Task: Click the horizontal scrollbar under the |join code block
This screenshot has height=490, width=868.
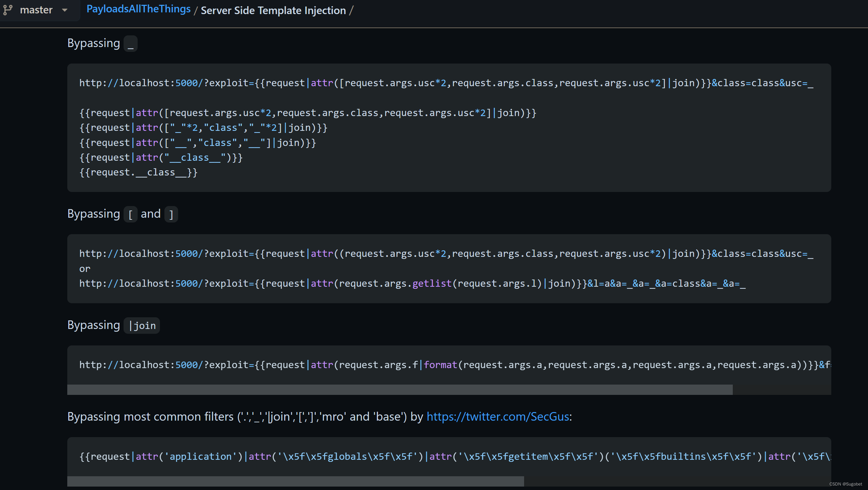Action: 400,390
